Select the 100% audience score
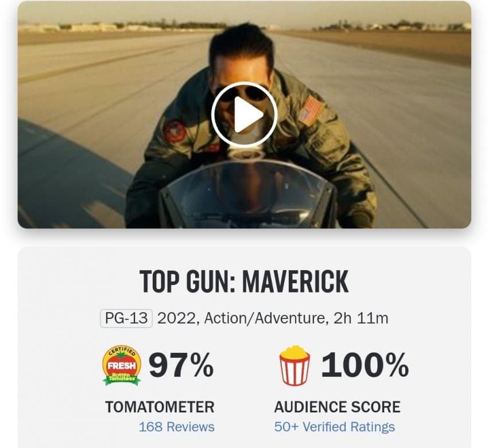The width and height of the screenshot is (488, 448). click(365, 365)
